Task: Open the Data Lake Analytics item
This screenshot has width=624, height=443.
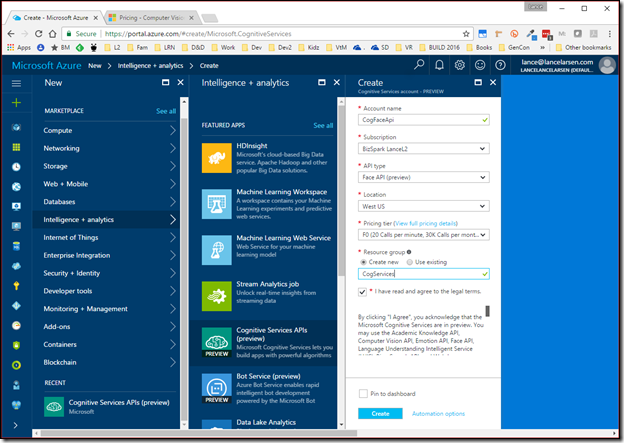Action: (x=266, y=422)
